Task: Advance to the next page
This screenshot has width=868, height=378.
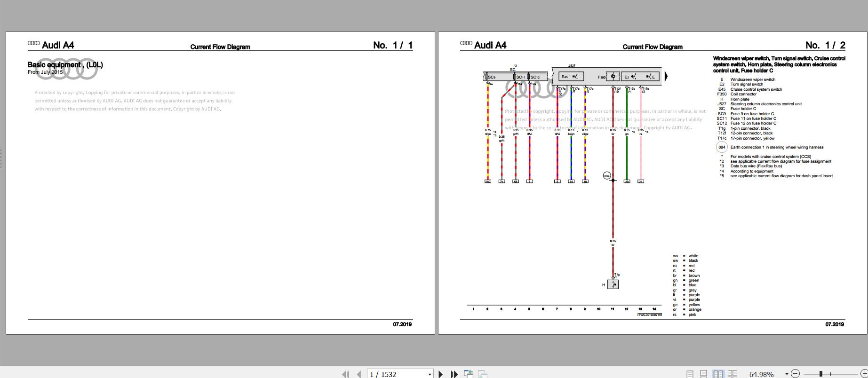Action: click(440, 374)
